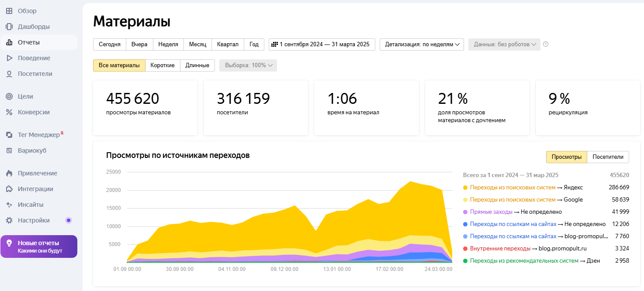This screenshot has height=291, width=644.
Task: Select the Посетители sidebar icon
Action: [10, 73]
